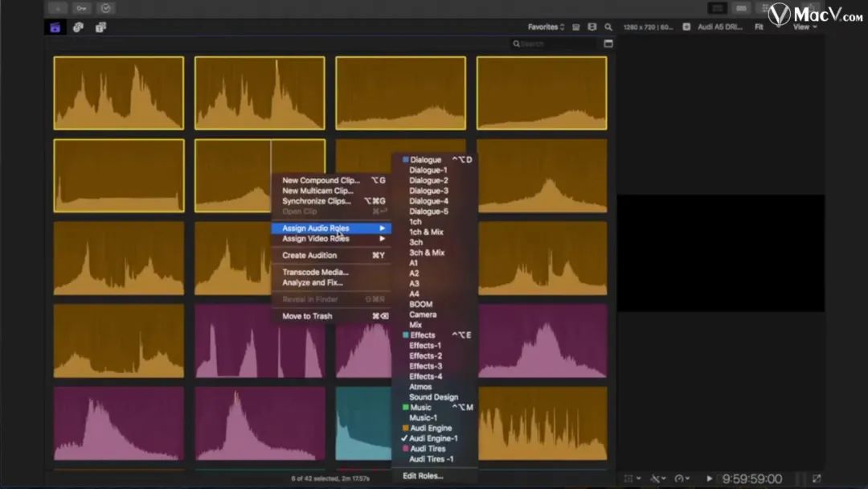Assign the Dialogue-1 subrole
The image size is (868, 489).
pyautogui.click(x=435, y=170)
